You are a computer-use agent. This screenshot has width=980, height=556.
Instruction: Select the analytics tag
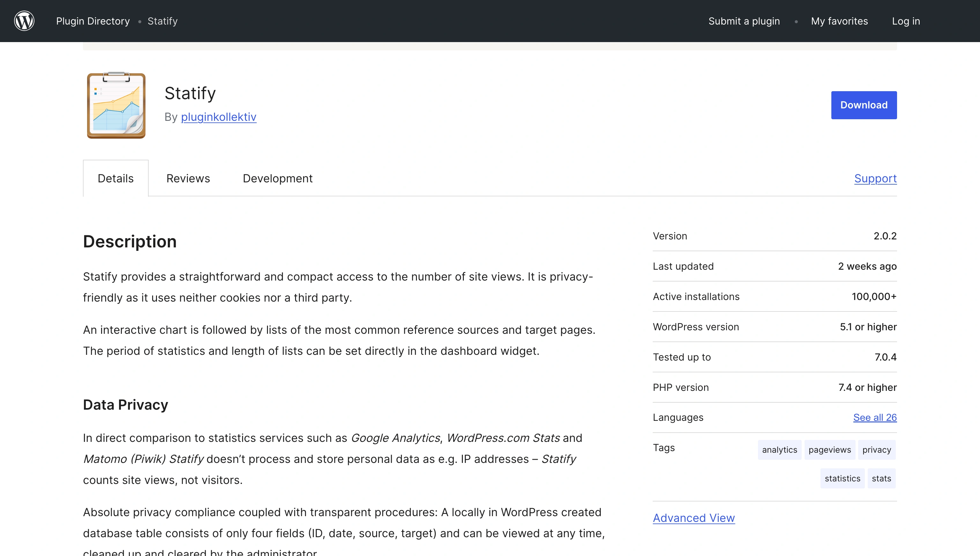(x=779, y=450)
